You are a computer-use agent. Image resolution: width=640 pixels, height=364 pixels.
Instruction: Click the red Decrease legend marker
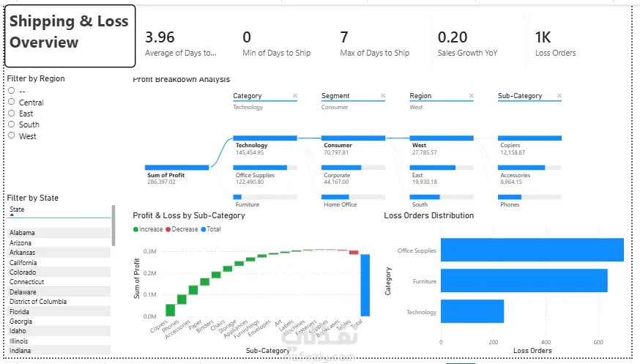[168, 229]
